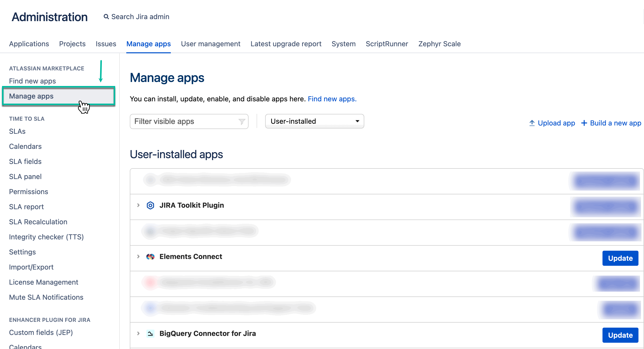Update the BigQuery Connector for Jira
Screen dimensions: 644x349
(x=620, y=335)
